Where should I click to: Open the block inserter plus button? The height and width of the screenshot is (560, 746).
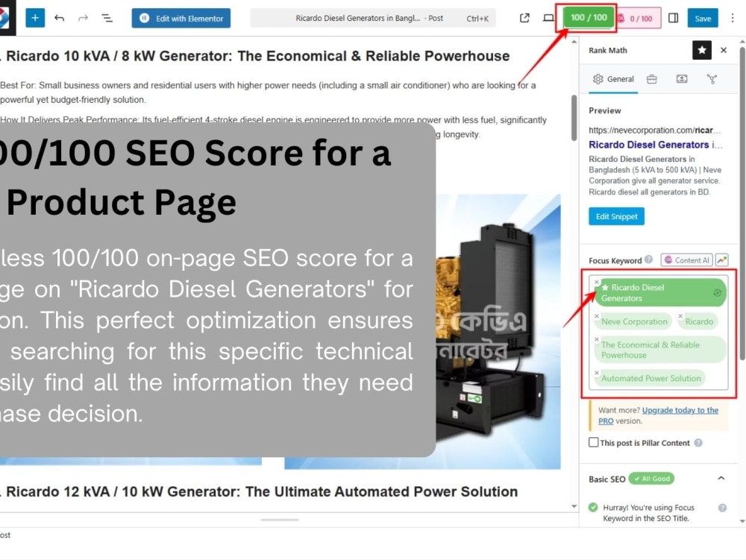point(35,18)
